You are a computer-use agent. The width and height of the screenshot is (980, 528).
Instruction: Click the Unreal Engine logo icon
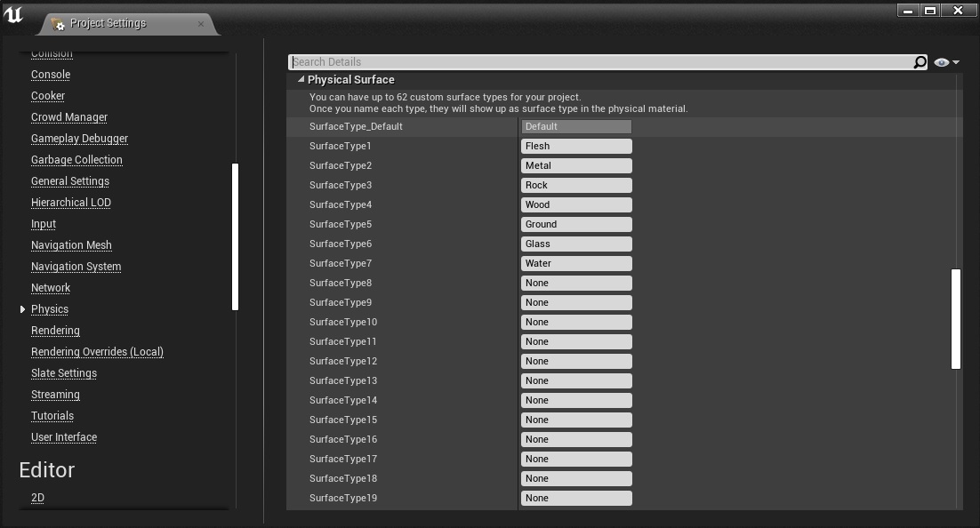(x=14, y=16)
